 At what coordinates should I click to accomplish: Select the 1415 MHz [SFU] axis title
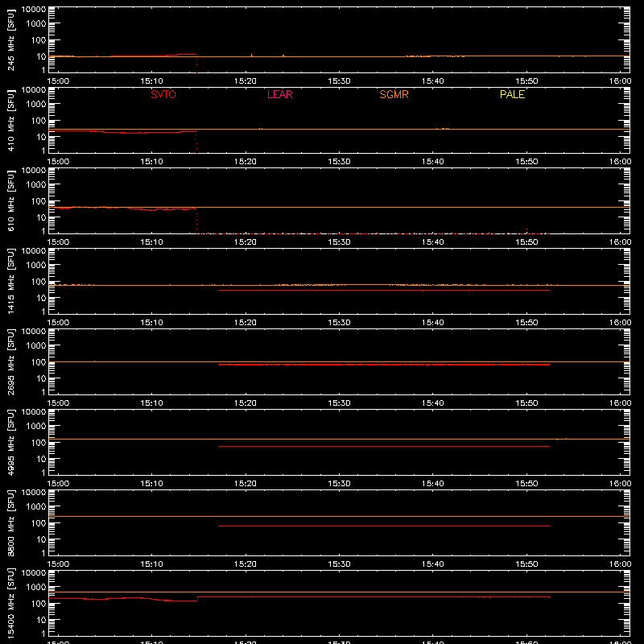[x=11, y=281]
